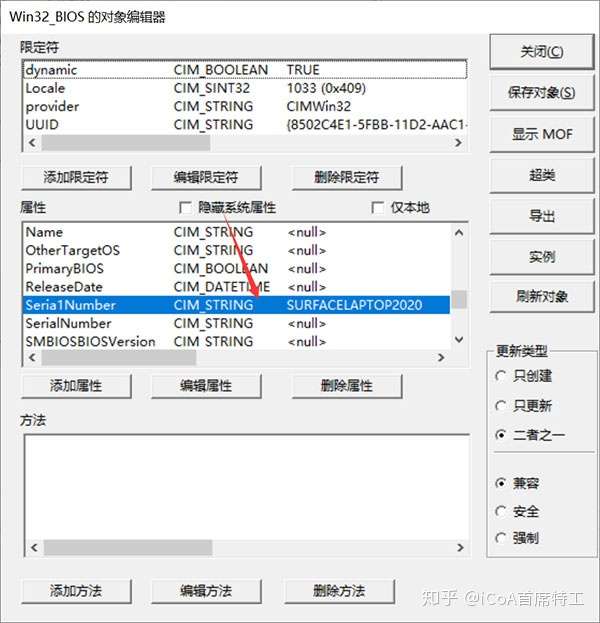The width and height of the screenshot is (600, 623).
Task: Click the properties list right scroll arrow
Action: click(441, 357)
